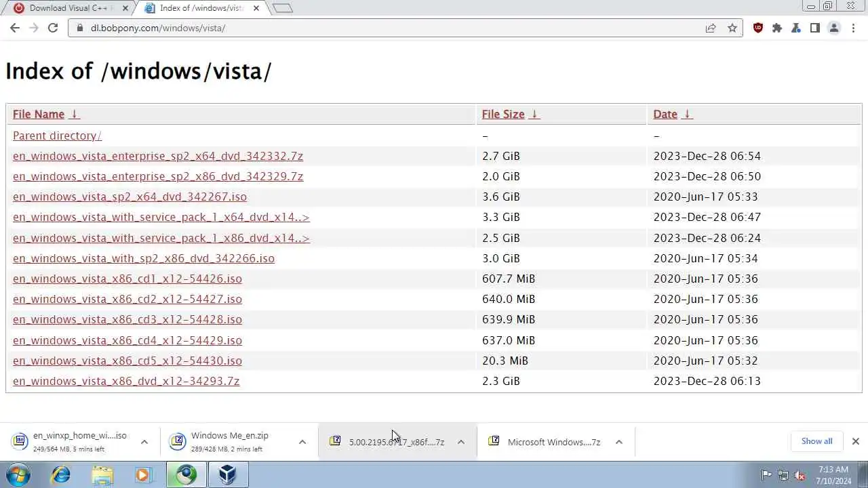
Task: Download vista x86 cd2 x12-54427.iso
Action: (x=127, y=299)
